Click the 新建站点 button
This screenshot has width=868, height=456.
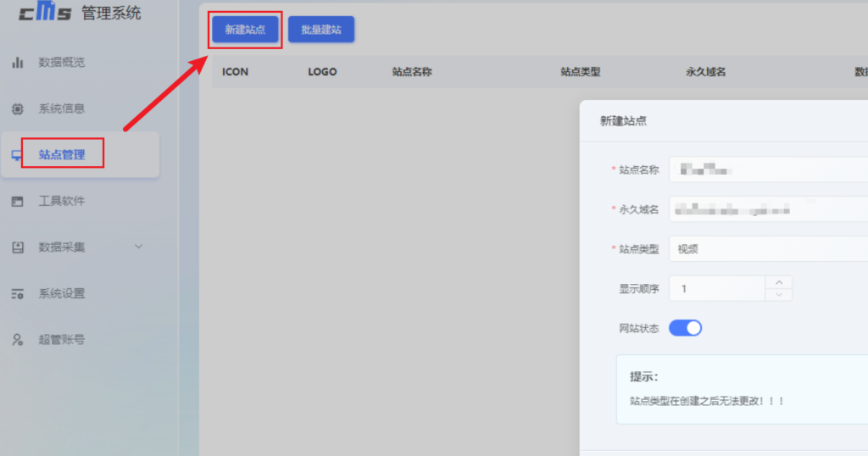coord(245,30)
